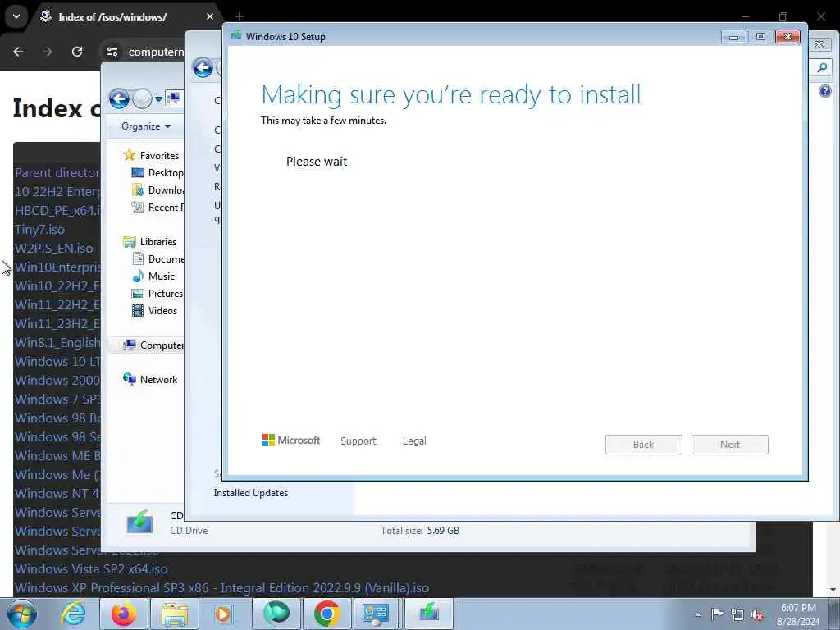Viewport: 840px width, 630px height.
Task: Click the Next button in Setup
Action: tap(729, 445)
